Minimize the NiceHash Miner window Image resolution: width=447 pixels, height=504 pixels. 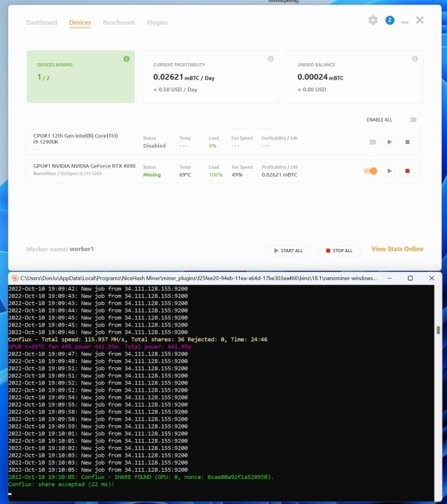click(x=404, y=22)
